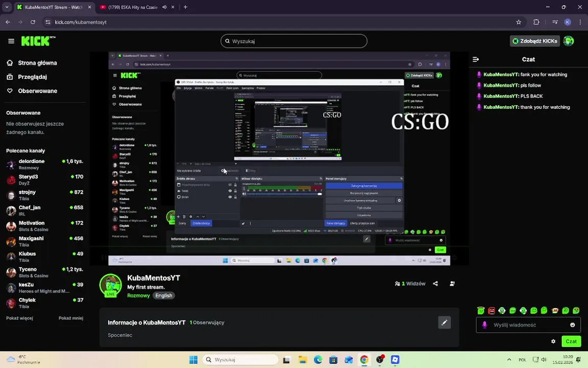The height and width of the screenshot is (368, 588).
Task: Open Microsoft Edge from the taskbar
Action: coord(318,359)
